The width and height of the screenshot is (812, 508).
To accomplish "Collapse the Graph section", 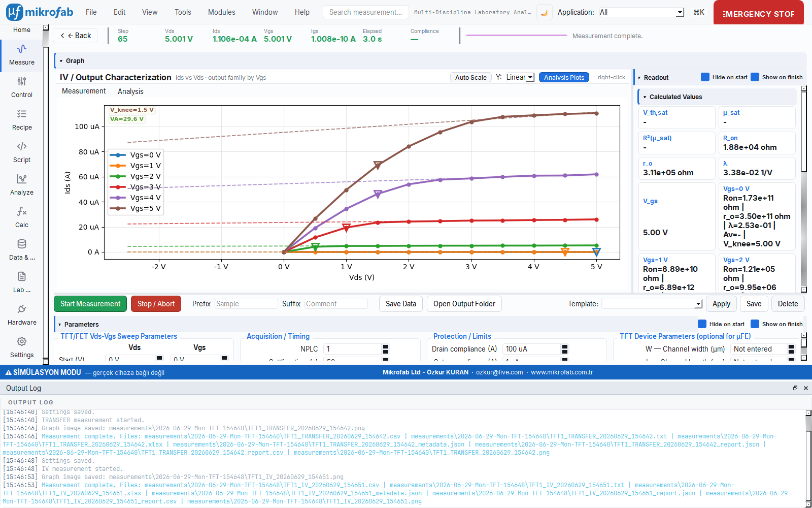I will 61,61.
